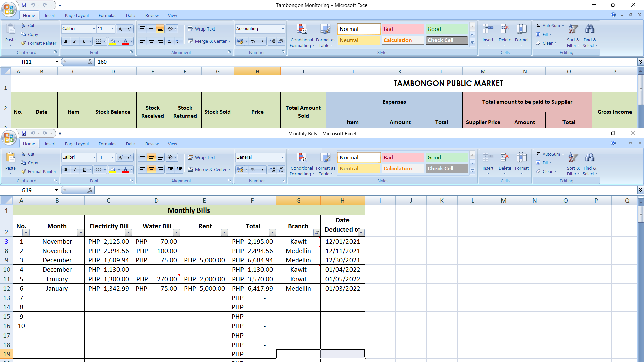
Task: Switch to Formulas tab in Monthly Bills window
Action: click(x=107, y=144)
